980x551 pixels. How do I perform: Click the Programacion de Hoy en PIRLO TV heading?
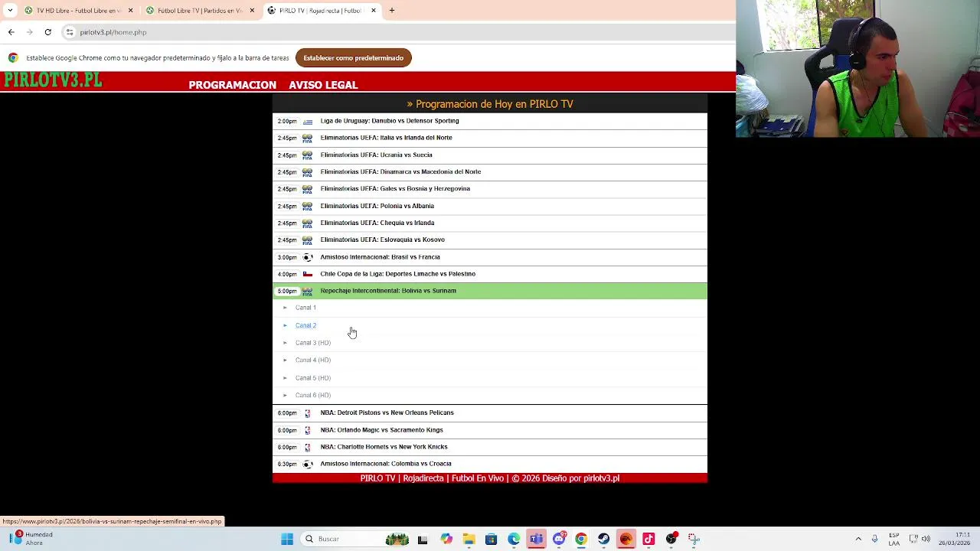pos(490,104)
